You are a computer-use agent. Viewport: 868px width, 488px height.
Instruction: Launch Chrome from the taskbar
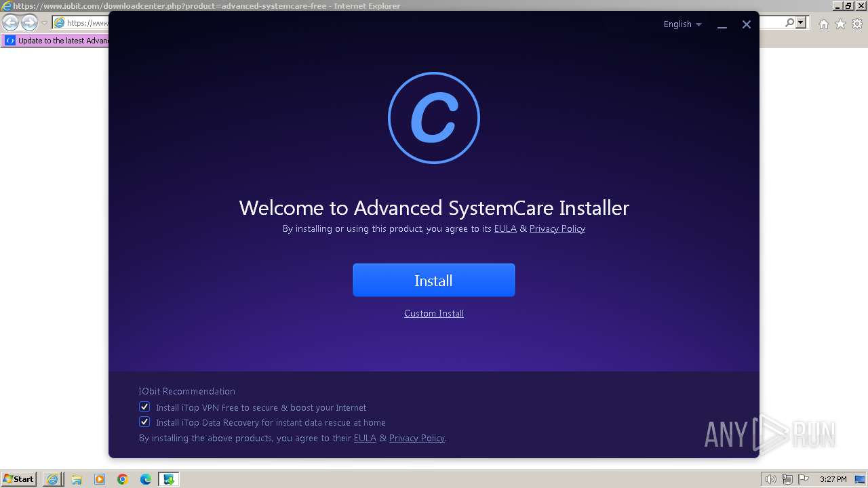pos(122,479)
